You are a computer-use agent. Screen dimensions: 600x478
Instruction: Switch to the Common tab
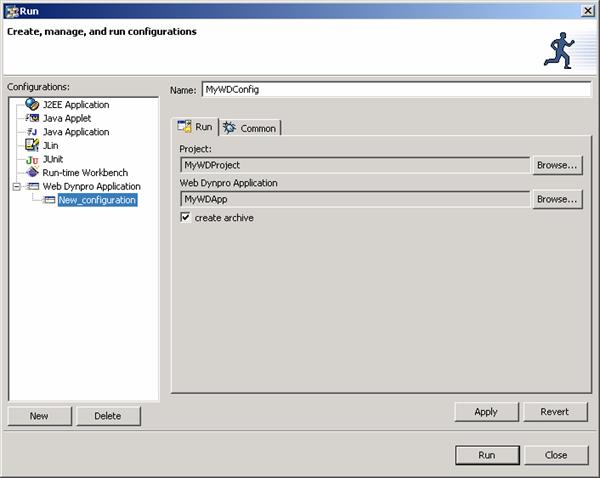[250, 128]
